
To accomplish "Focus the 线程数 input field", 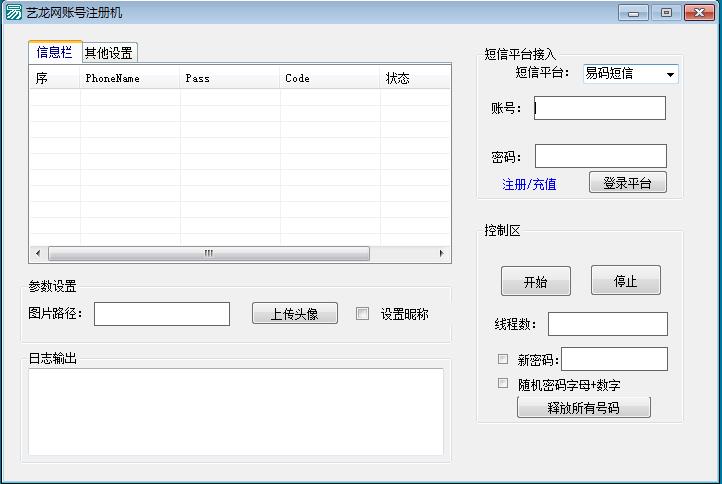I will coord(607,324).
